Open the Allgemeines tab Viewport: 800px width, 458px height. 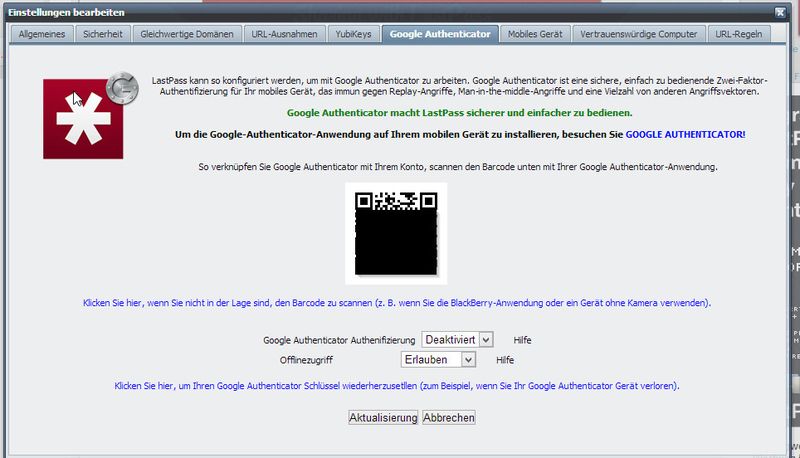point(42,34)
